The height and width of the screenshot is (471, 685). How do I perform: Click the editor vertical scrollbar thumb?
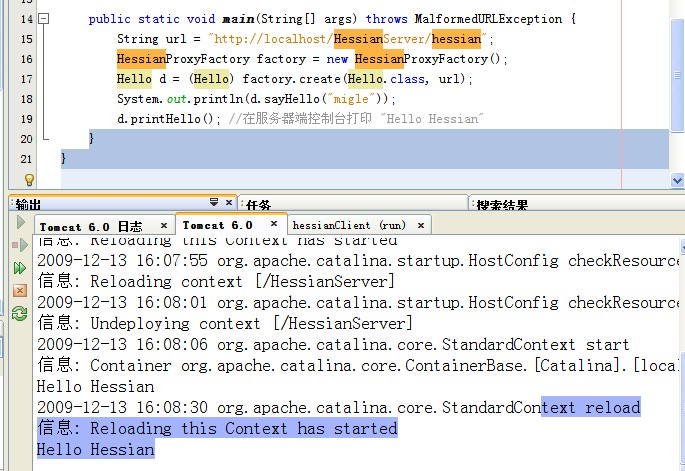coord(677,74)
